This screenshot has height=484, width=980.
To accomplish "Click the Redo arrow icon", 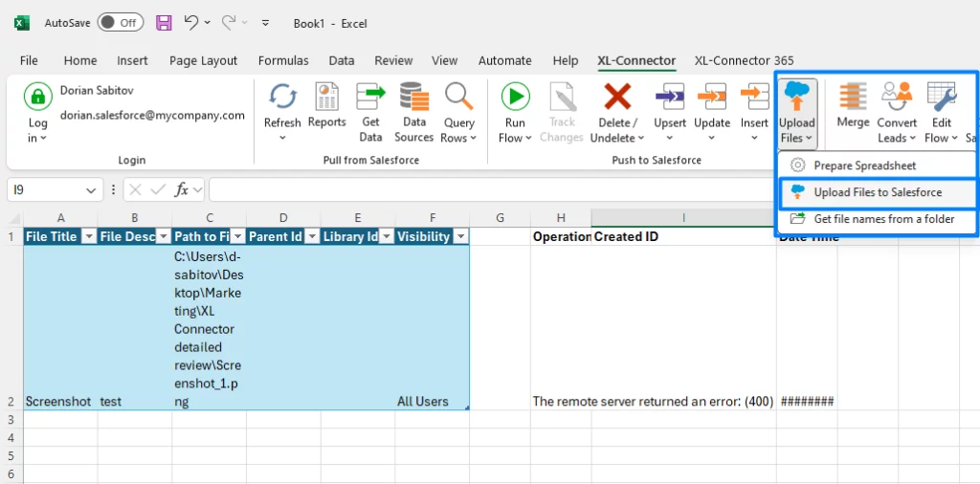I will 229,23.
